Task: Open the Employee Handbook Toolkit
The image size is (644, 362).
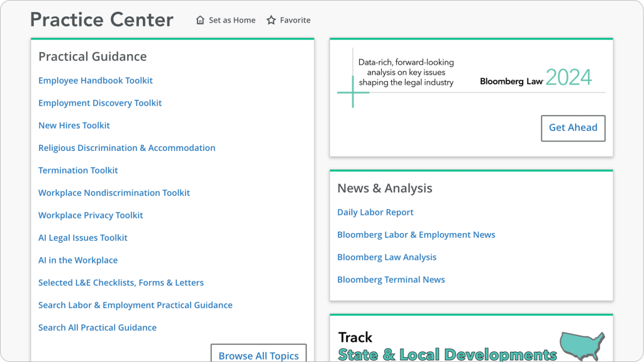Action: [x=95, y=80]
